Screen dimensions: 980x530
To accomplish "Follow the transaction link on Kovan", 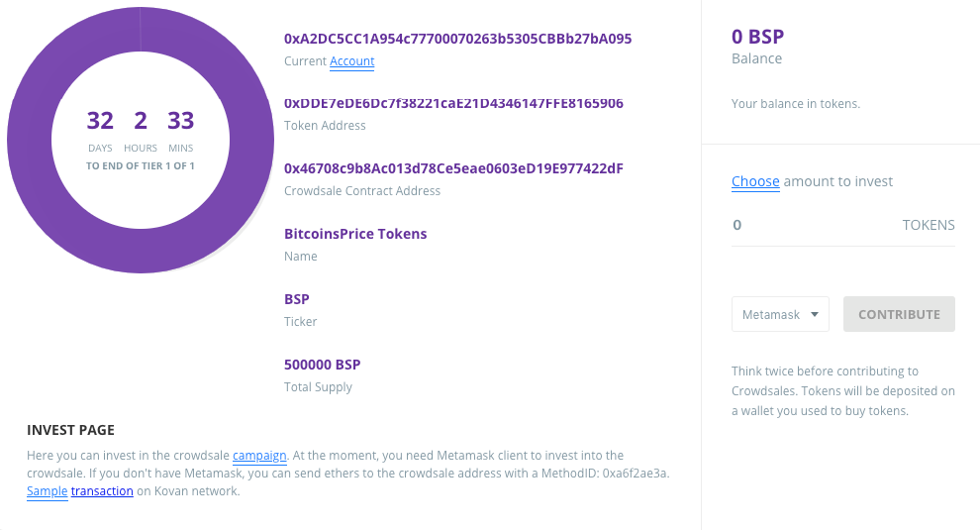I will pyautogui.click(x=102, y=491).
